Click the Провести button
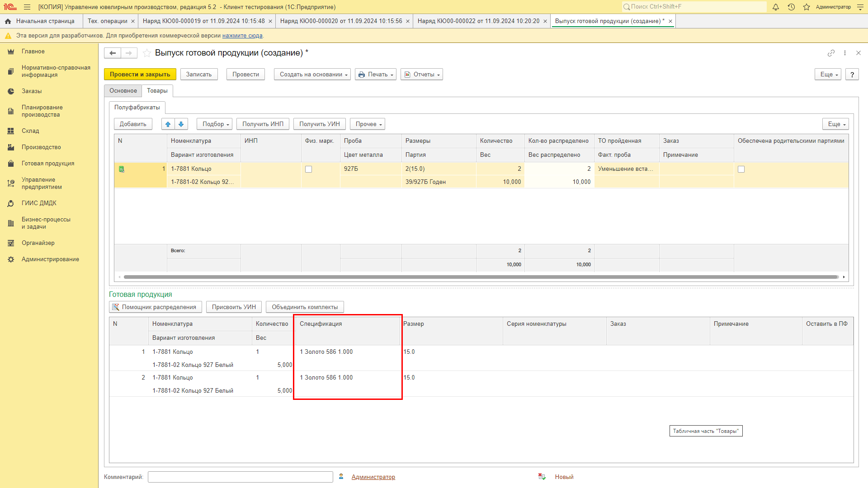868x488 pixels. [x=246, y=75]
